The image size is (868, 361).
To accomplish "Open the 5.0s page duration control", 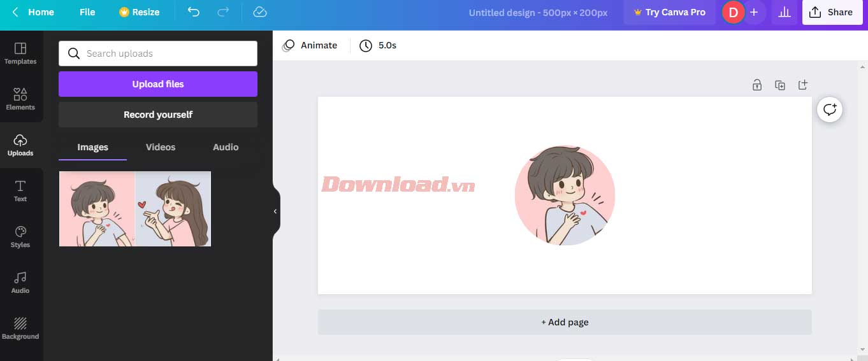I will 378,45.
